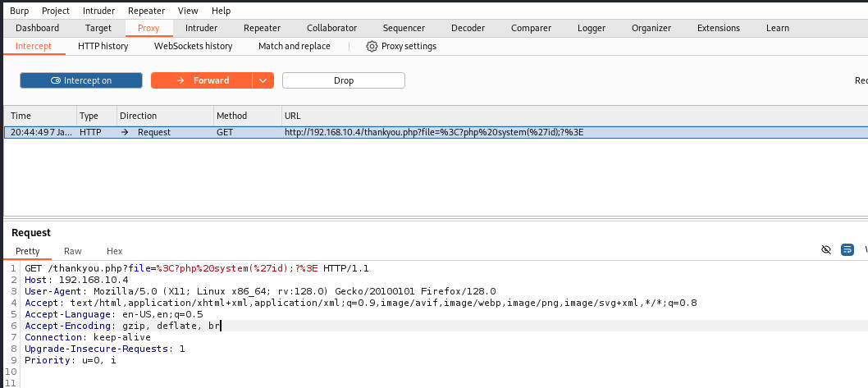The image size is (868, 388).
Task: Open the Match and replace sub-tab
Action: coord(295,47)
